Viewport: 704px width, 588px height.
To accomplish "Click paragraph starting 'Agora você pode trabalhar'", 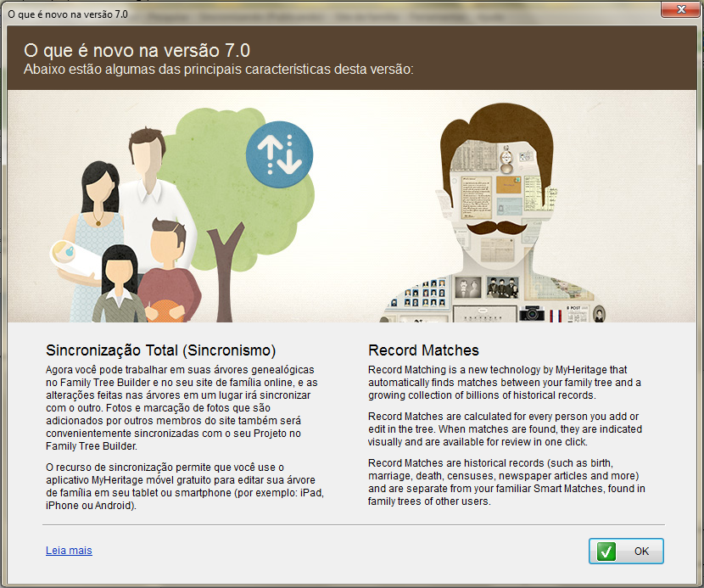I will pos(182,408).
